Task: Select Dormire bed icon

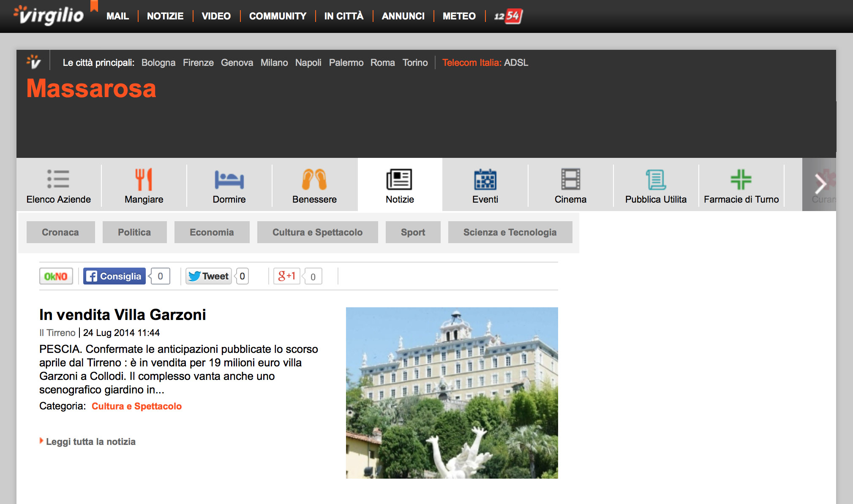Action: point(229,179)
